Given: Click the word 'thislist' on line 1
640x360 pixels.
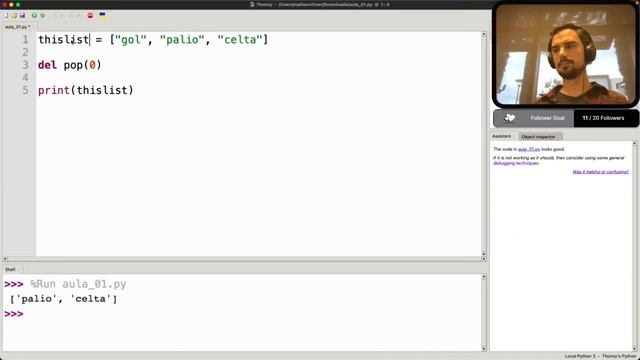Looking at the screenshot, I should pos(63,40).
